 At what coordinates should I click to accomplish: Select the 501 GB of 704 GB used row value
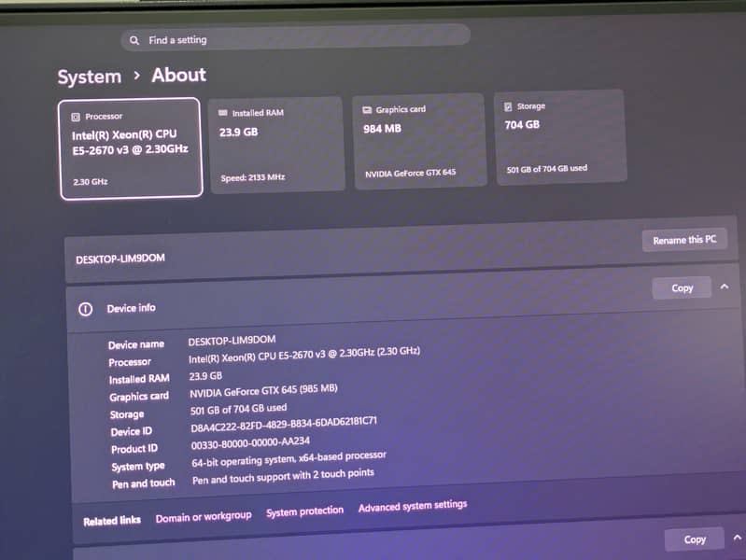(x=238, y=409)
